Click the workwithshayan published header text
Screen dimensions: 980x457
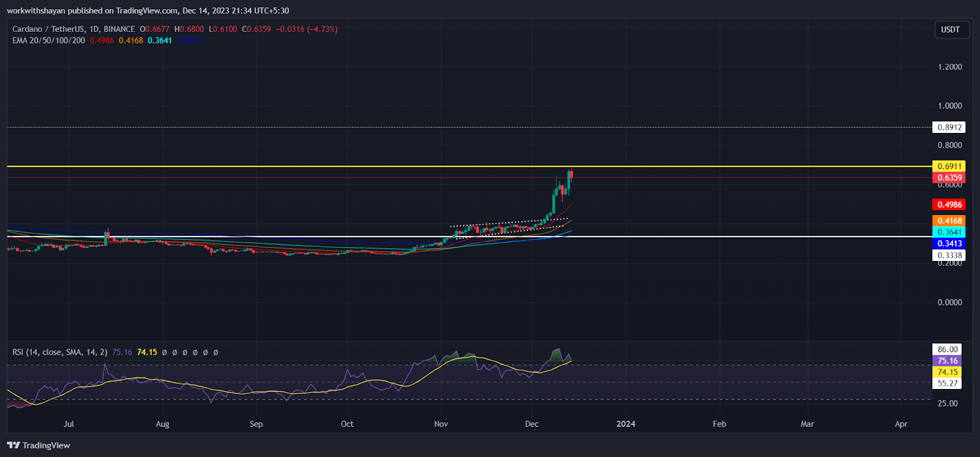tap(148, 10)
